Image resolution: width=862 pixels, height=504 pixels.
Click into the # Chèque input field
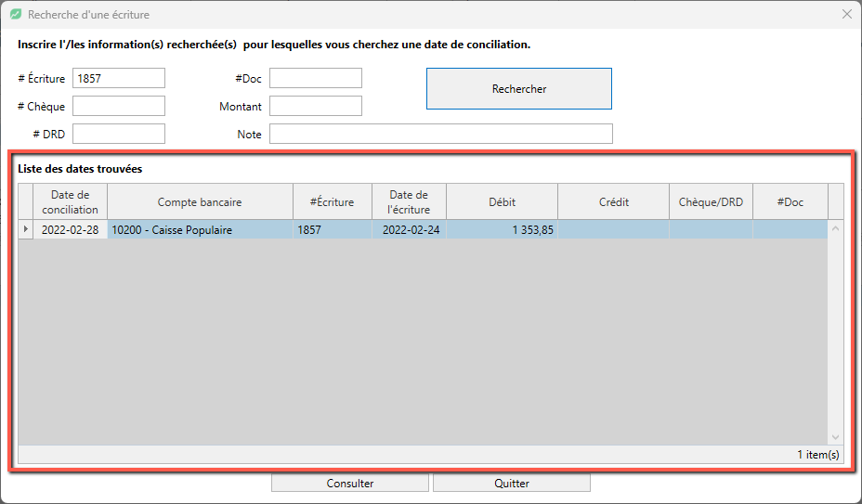tap(119, 106)
